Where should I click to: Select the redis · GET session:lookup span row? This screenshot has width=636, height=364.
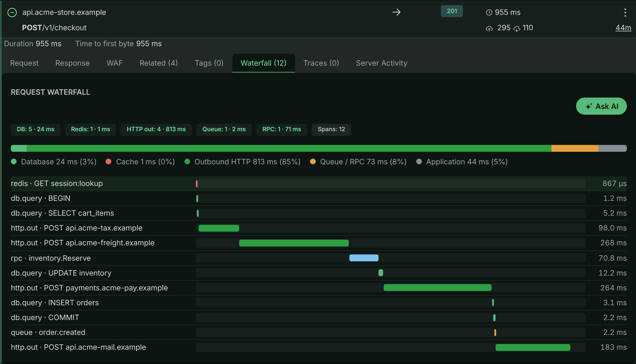coord(319,183)
